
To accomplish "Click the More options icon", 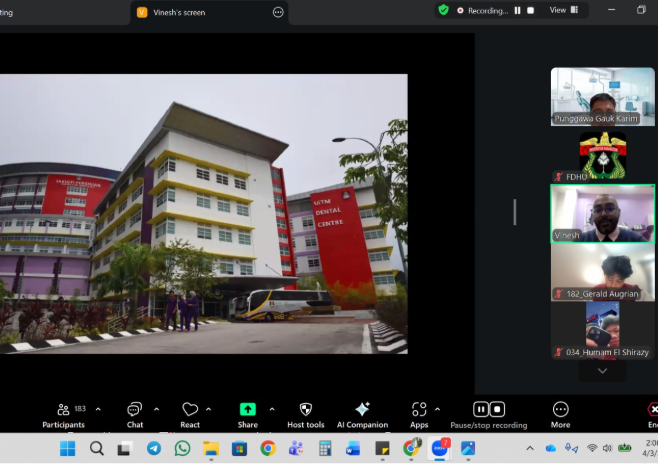I will point(560,410).
